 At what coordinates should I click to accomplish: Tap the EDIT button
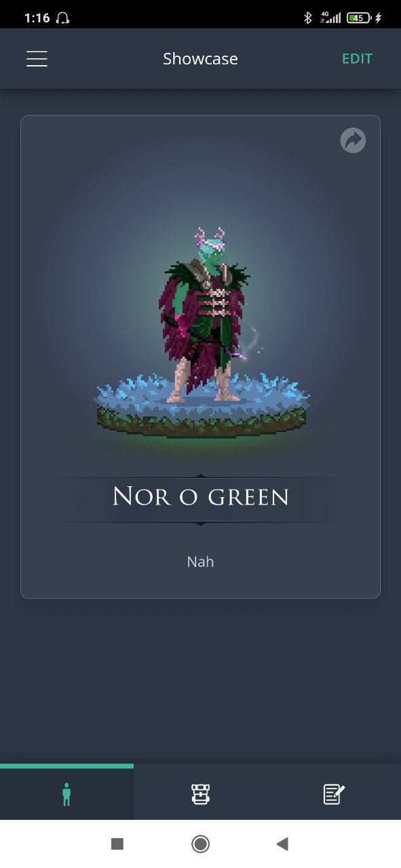357,59
